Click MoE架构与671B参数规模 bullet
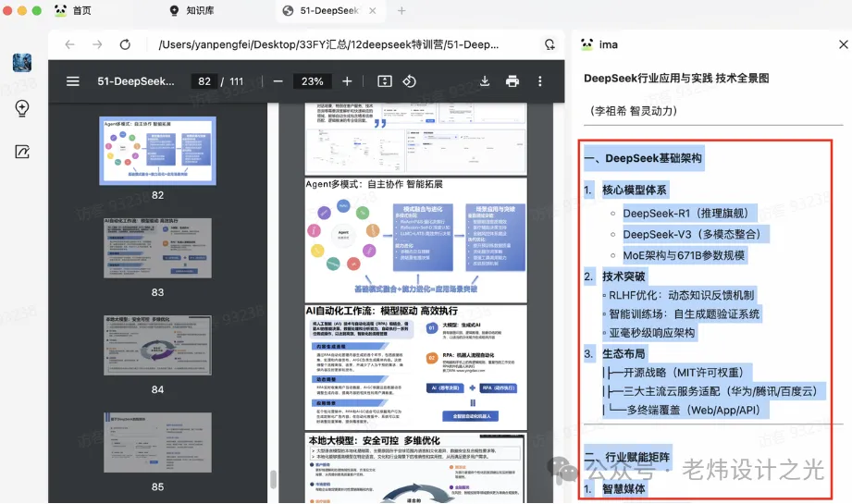 tap(684, 255)
